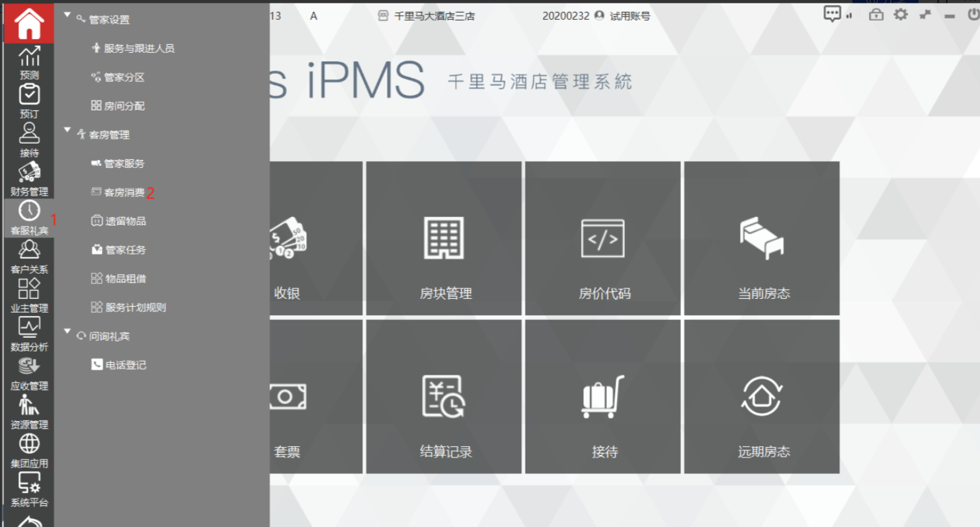The image size is (980, 527).
Task: Open the 房块管理 tile
Action: click(444, 239)
